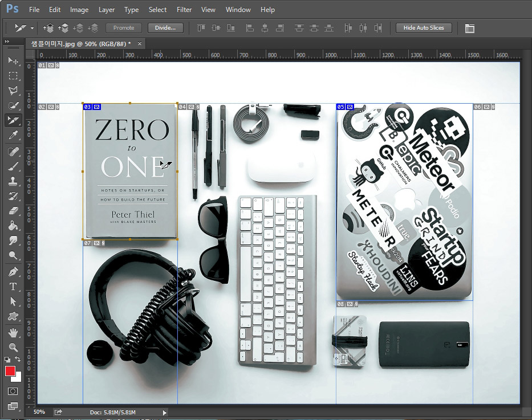Open the slice tool preset picker dropdown
The image size is (532, 420).
pyautogui.click(x=32, y=27)
